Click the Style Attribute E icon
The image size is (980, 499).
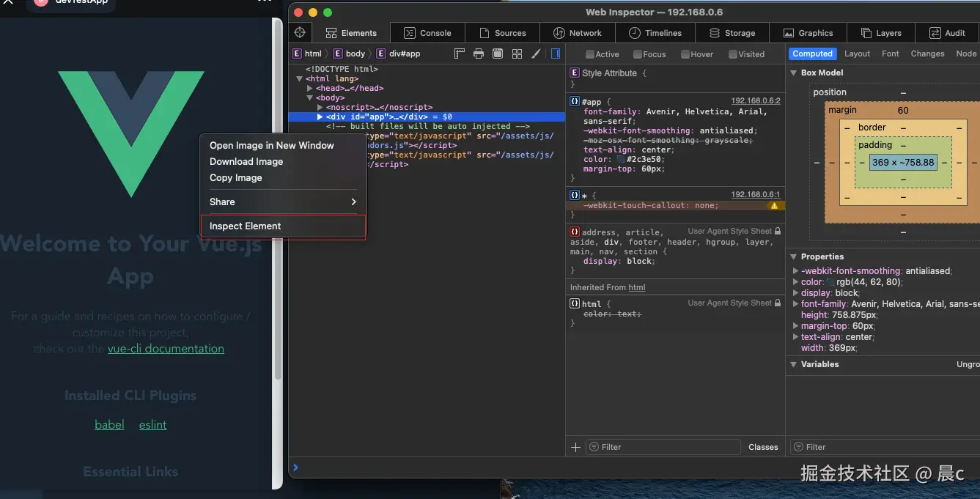pyautogui.click(x=575, y=73)
